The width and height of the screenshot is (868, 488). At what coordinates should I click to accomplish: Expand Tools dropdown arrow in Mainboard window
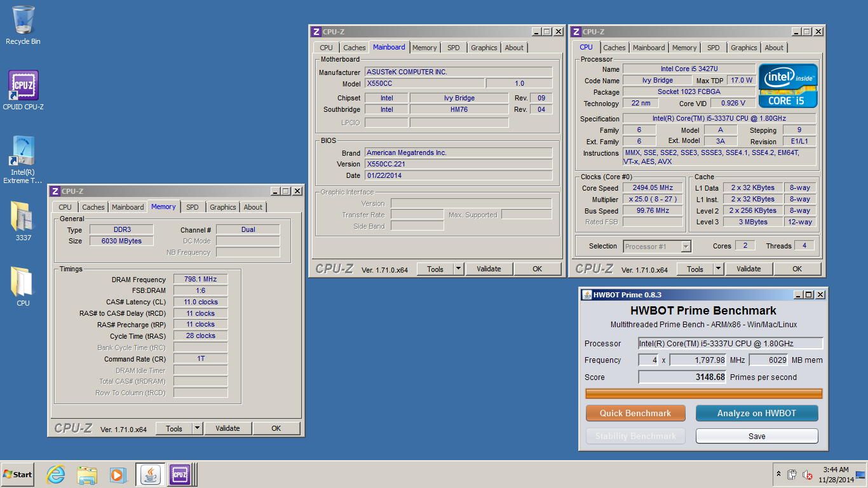click(458, 269)
